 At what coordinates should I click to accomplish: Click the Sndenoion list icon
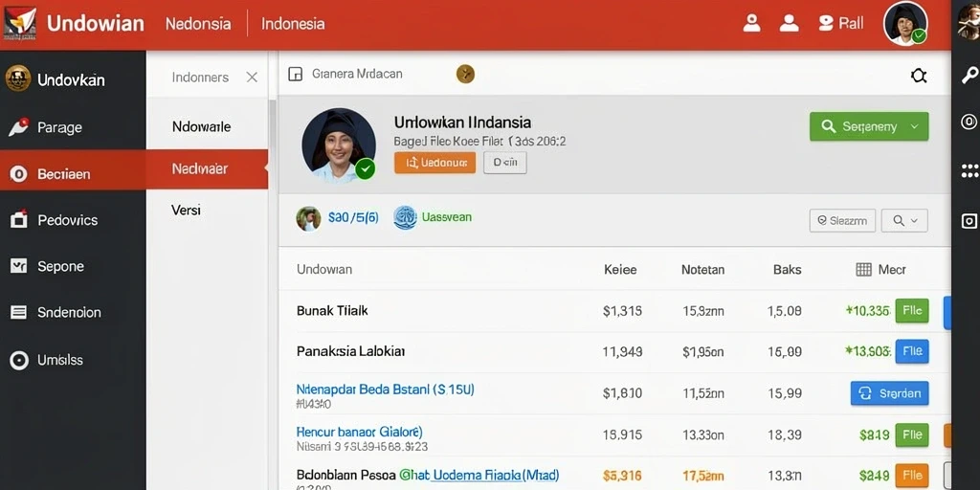pyautogui.click(x=19, y=313)
